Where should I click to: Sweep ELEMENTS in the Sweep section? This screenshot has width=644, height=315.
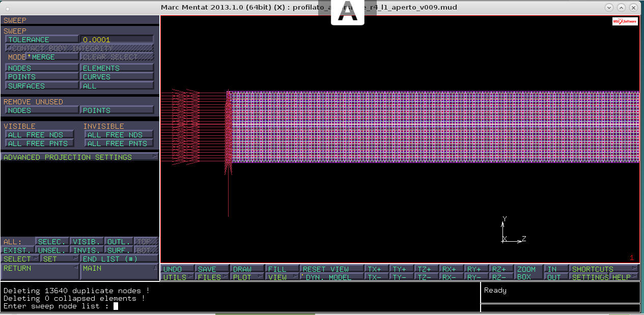click(x=117, y=68)
